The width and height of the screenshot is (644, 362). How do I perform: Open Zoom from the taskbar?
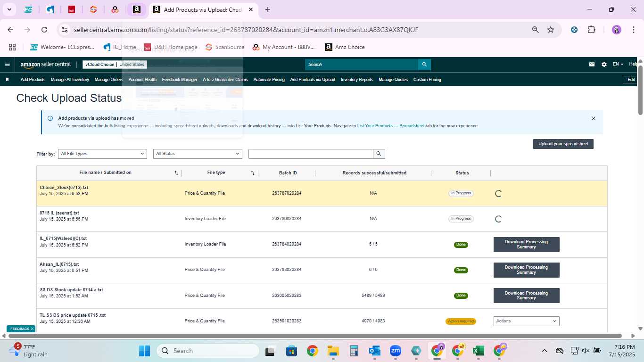pyautogui.click(x=395, y=351)
